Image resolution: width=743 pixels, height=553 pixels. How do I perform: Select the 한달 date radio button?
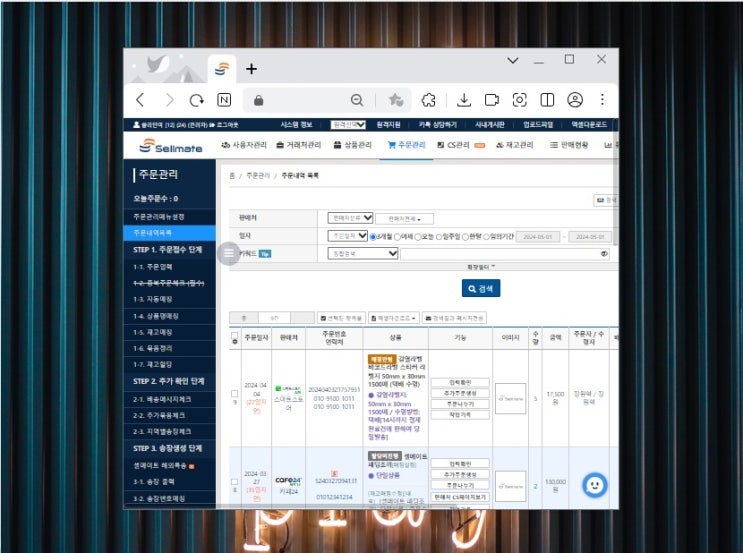(465, 237)
